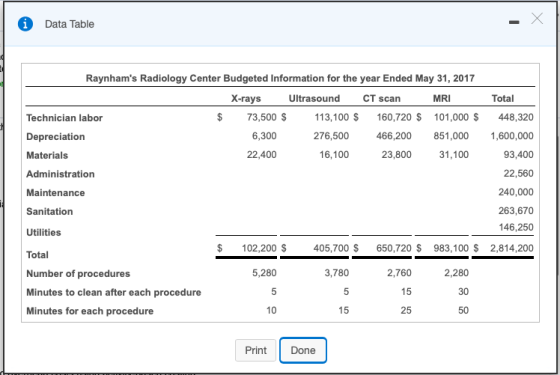Click CT scan materials value 23,800
Viewport: 560px width, 375px height.
[396, 155]
